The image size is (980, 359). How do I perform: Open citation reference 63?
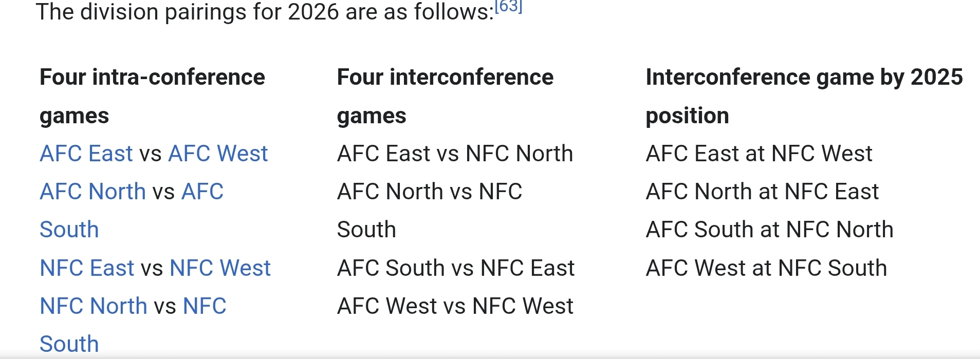pos(508,6)
